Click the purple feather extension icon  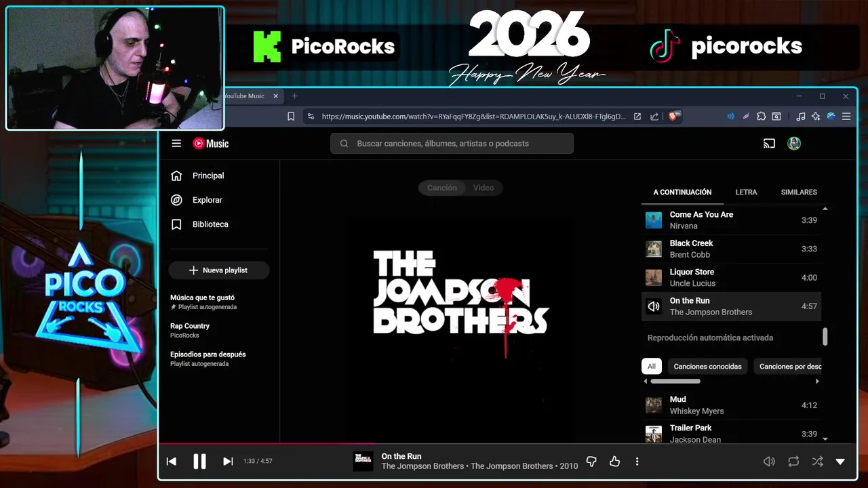[x=746, y=117]
